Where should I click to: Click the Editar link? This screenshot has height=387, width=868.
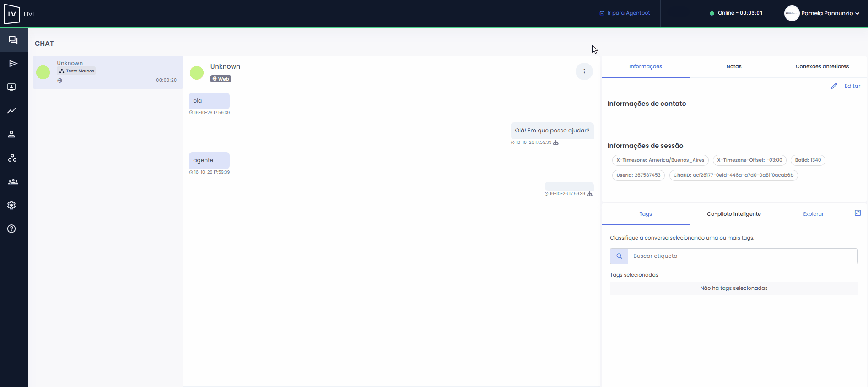(x=852, y=86)
